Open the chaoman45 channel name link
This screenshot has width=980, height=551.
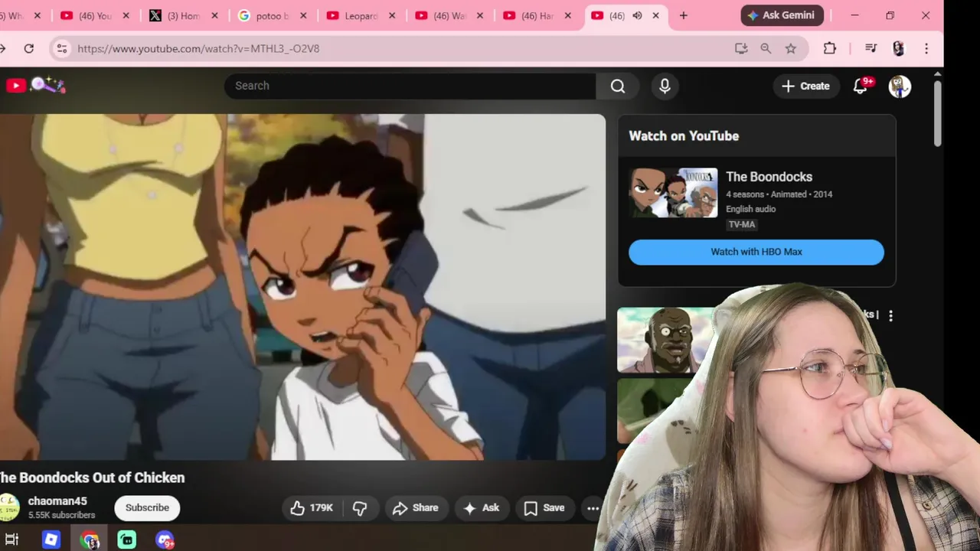pyautogui.click(x=57, y=501)
